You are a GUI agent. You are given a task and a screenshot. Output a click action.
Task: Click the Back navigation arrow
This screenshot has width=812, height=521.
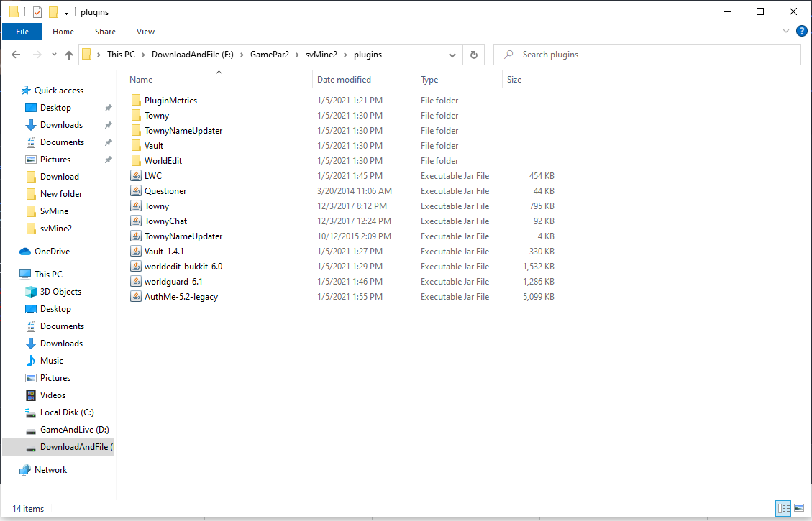(x=16, y=55)
